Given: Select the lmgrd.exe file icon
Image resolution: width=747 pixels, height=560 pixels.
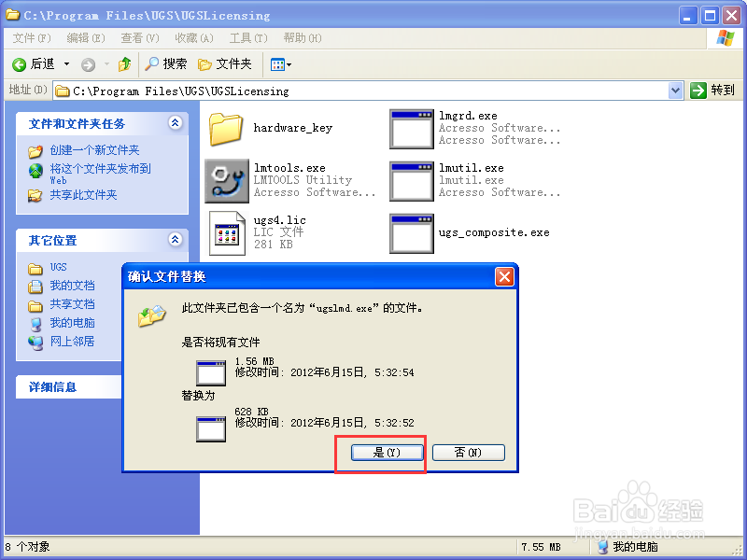Looking at the screenshot, I should (x=412, y=129).
